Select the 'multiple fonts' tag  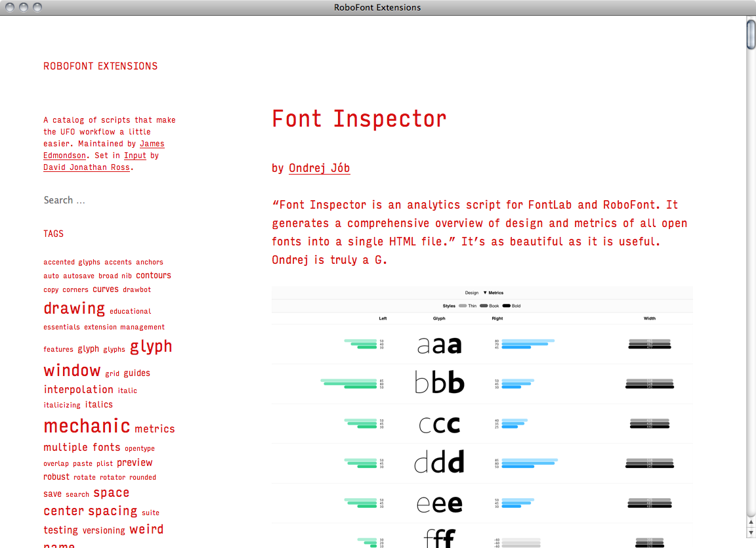82,448
